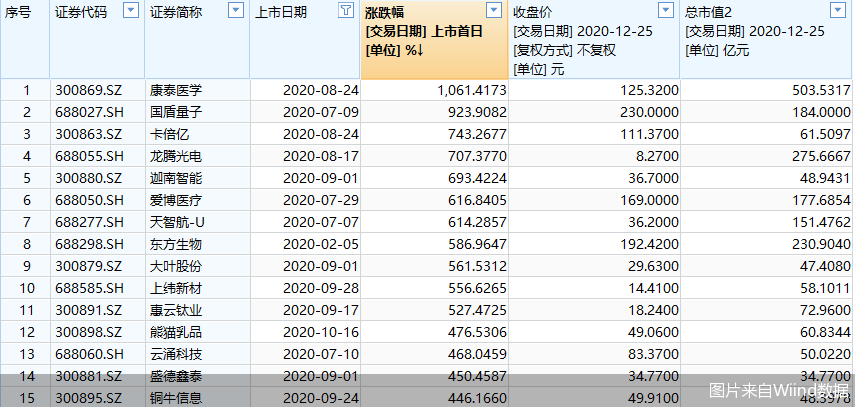Click closing price 8.2700

click(x=657, y=157)
